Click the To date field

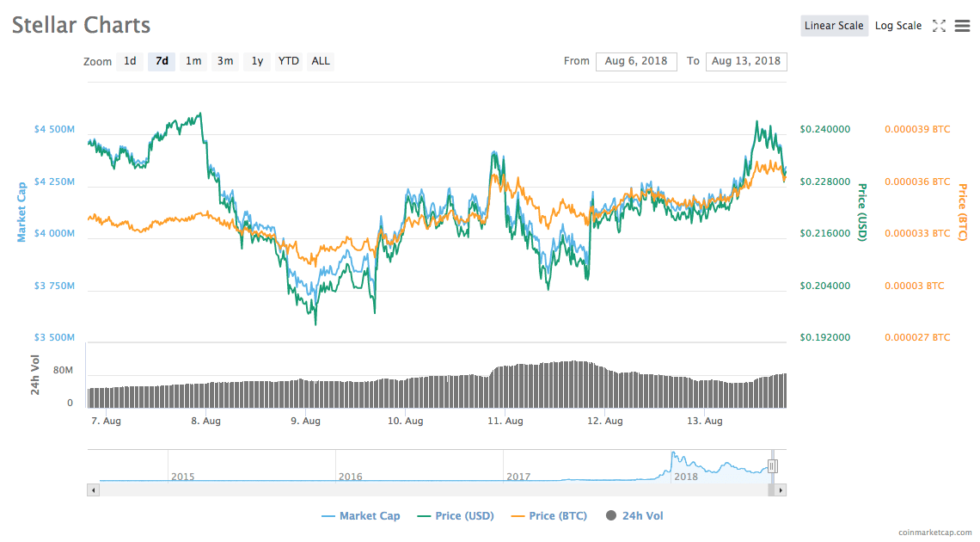[746, 61]
